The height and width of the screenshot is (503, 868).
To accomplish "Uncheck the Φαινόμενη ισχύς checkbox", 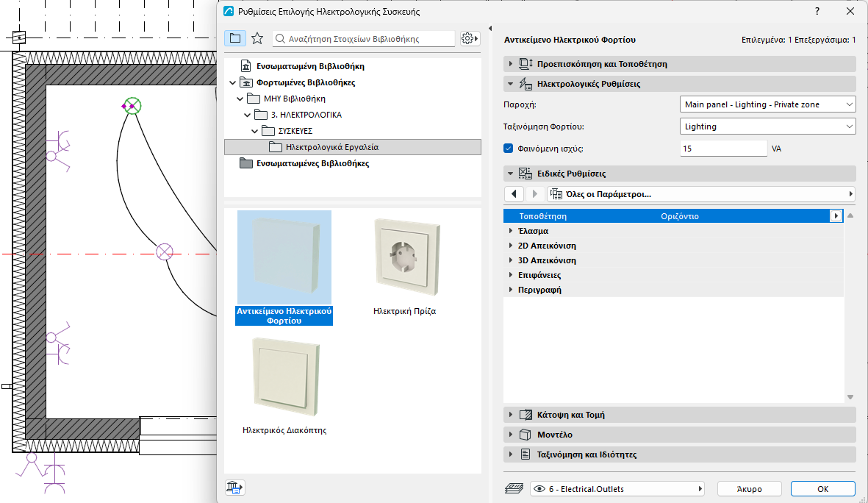I will [x=508, y=149].
